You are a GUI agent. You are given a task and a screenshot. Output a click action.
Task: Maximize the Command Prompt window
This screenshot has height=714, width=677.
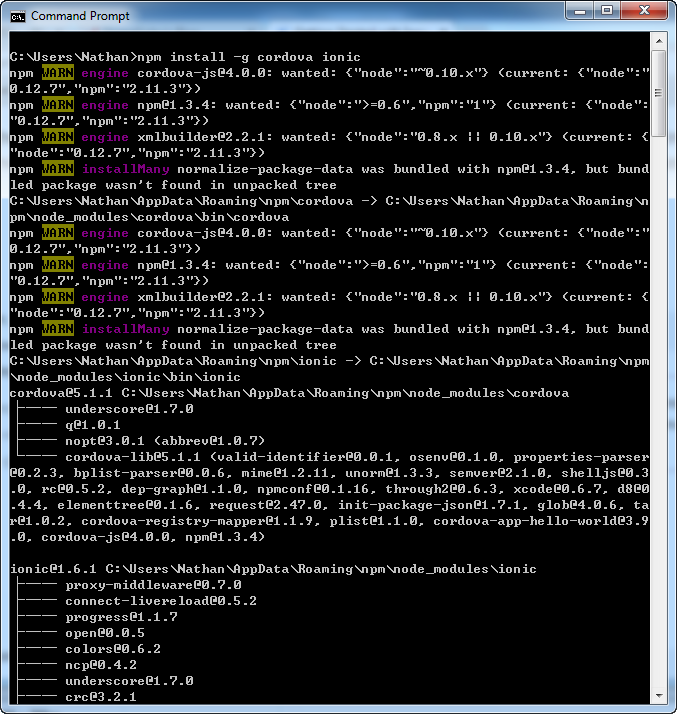(x=607, y=10)
